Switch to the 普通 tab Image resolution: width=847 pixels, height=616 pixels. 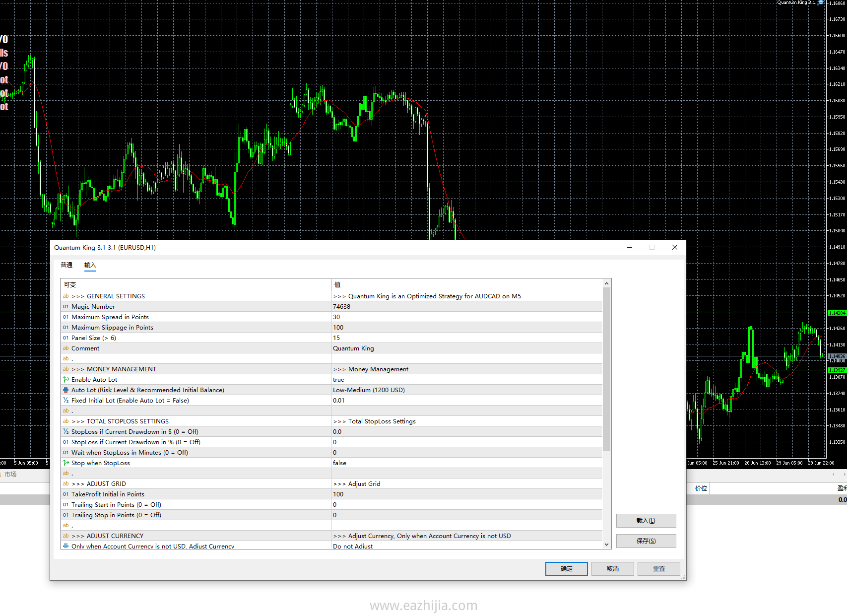[66, 265]
